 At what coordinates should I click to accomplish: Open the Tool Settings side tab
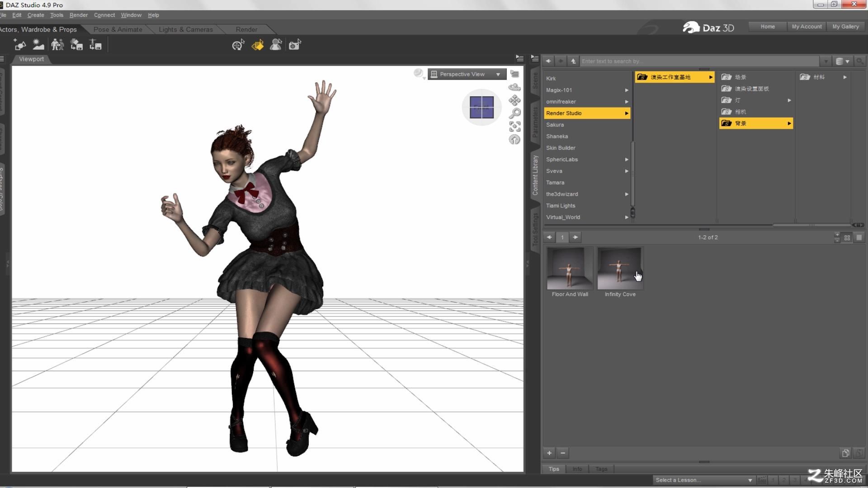point(535,229)
